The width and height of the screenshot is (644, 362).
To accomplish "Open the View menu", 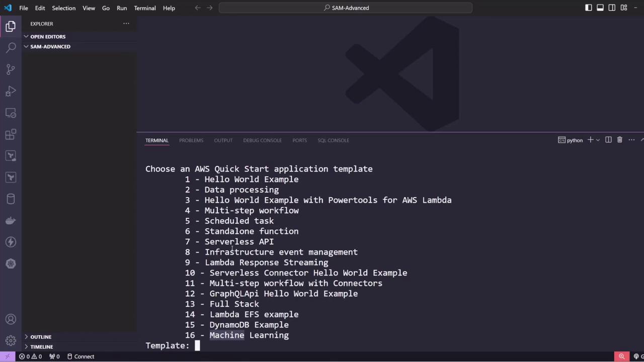I will [89, 8].
